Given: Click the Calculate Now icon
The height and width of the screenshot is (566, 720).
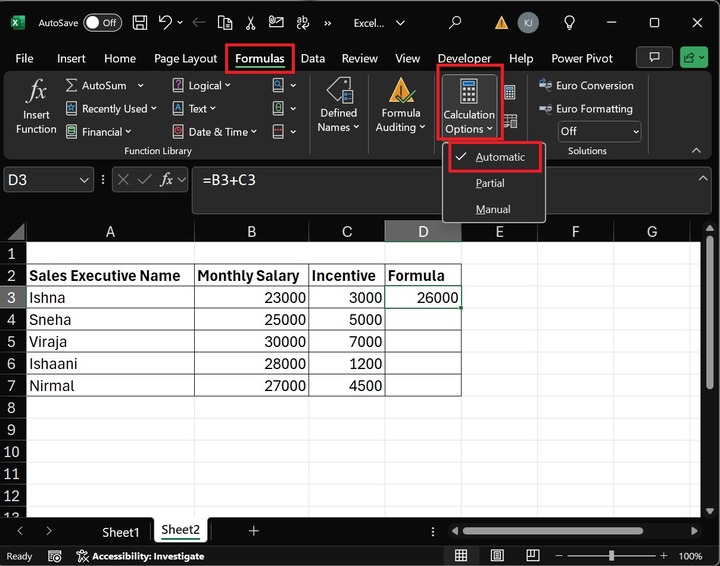Looking at the screenshot, I should (x=510, y=93).
